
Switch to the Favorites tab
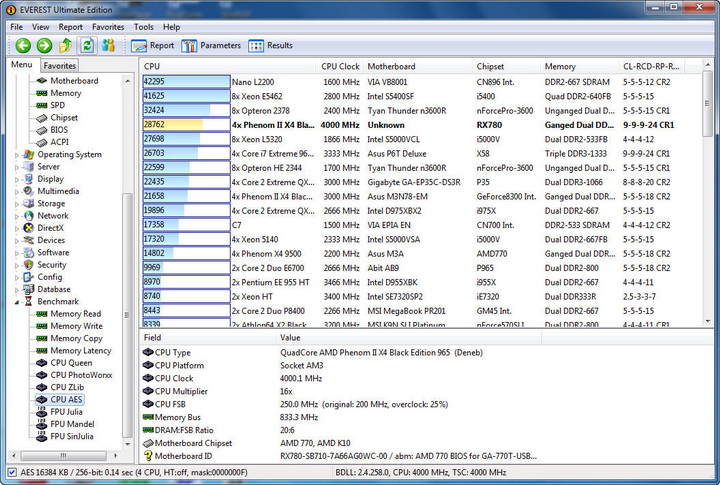click(x=60, y=66)
